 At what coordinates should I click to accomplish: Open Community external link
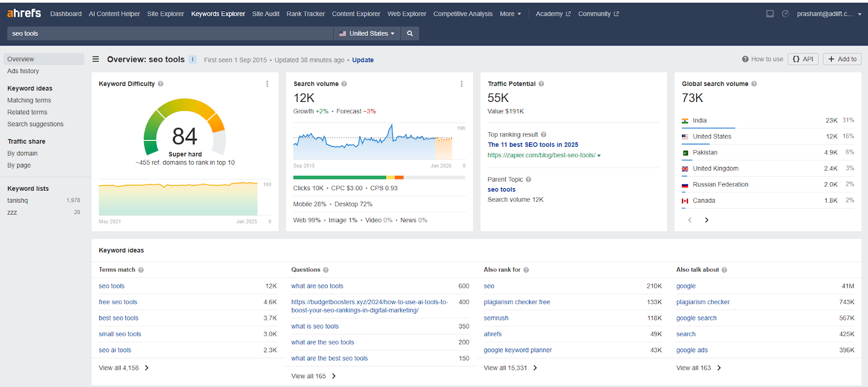[x=598, y=14]
